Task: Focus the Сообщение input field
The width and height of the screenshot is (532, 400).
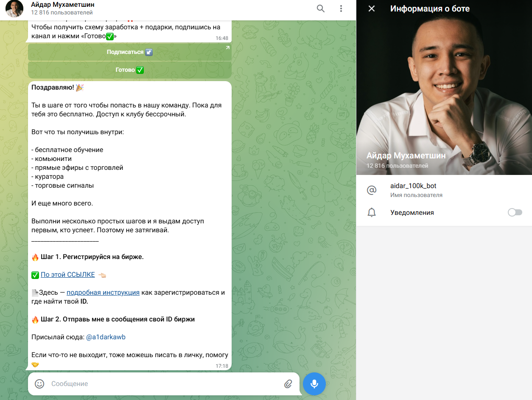Action: [161, 384]
